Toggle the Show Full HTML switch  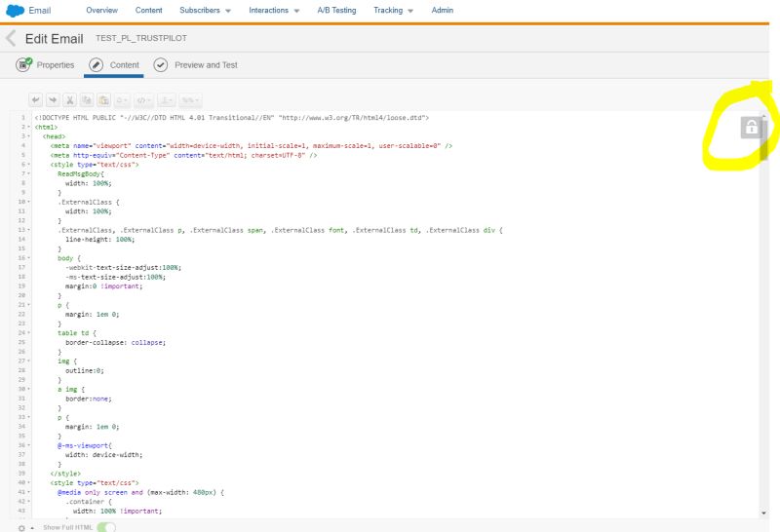[106, 527]
